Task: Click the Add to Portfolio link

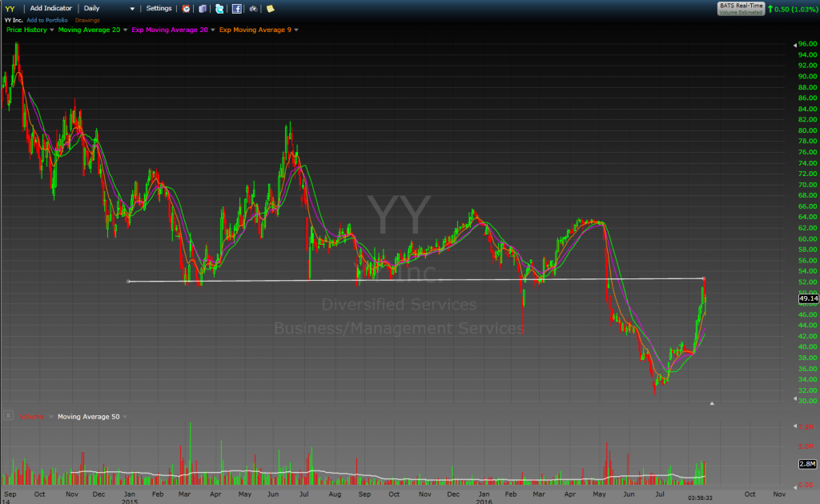Action: click(47, 18)
